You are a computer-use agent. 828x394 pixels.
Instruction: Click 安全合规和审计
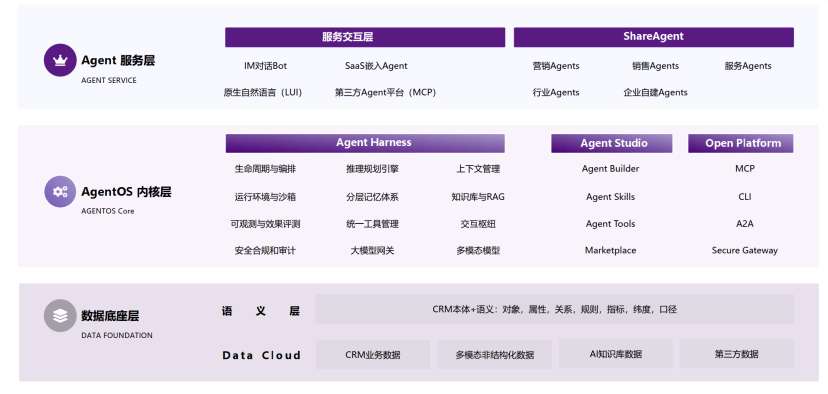[x=266, y=250]
